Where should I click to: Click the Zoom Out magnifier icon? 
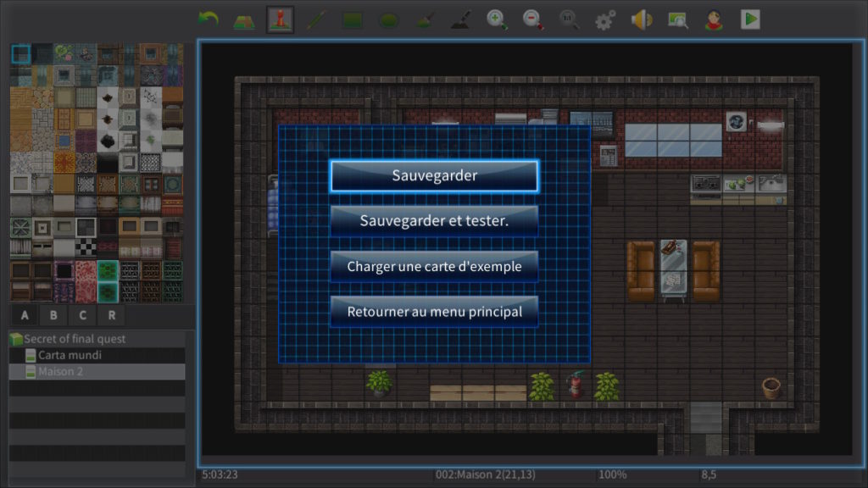(533, 20)
